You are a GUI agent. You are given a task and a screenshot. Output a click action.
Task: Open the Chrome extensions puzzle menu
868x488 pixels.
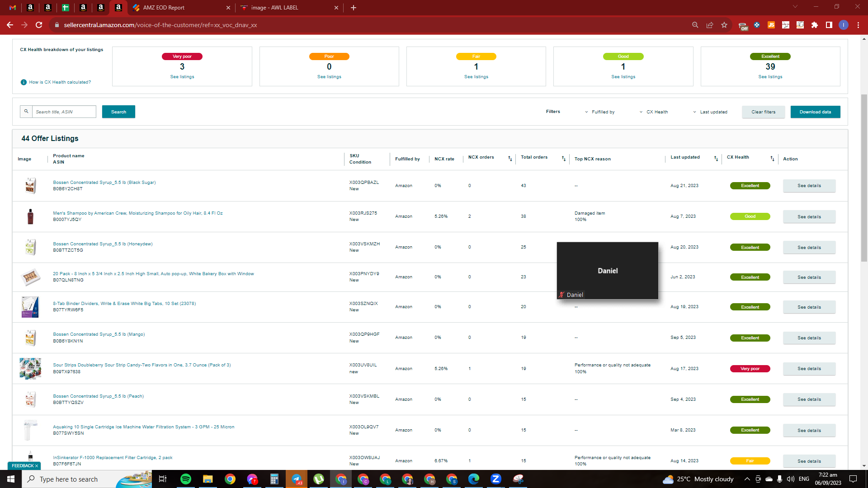pos(815,25)
